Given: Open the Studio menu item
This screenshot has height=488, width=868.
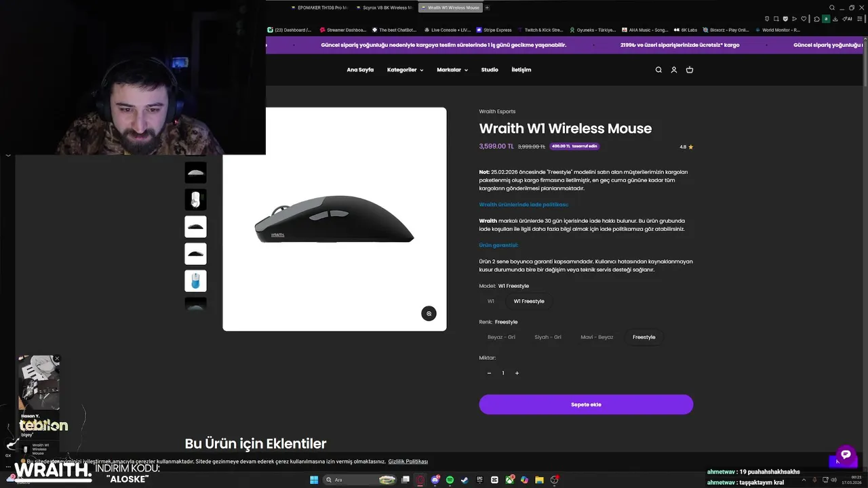Looking at the screenshot, I should click(x=490, y=70).
